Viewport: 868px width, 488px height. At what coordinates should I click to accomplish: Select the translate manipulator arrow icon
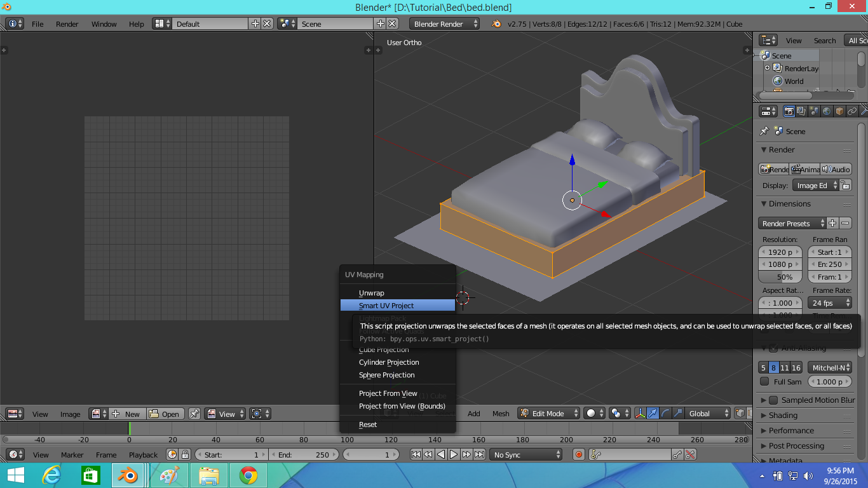(653, 414)
